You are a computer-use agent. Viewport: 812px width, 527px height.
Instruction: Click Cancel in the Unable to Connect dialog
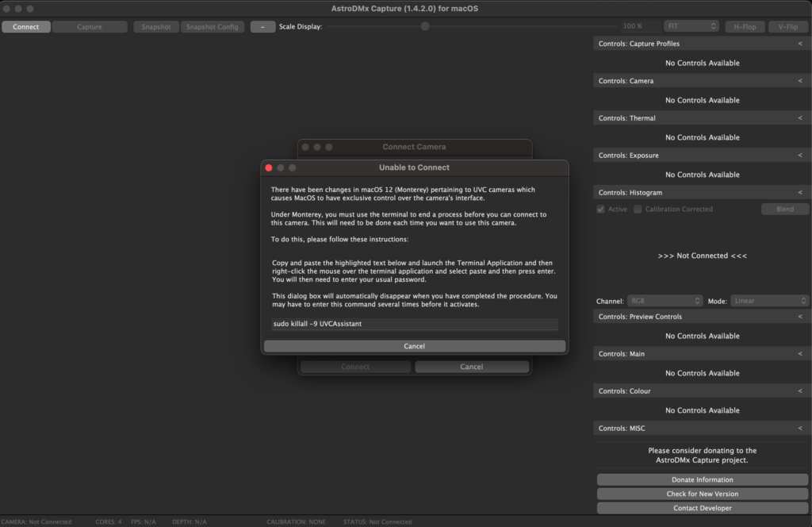pyautogui.click(x=414, y=346)
